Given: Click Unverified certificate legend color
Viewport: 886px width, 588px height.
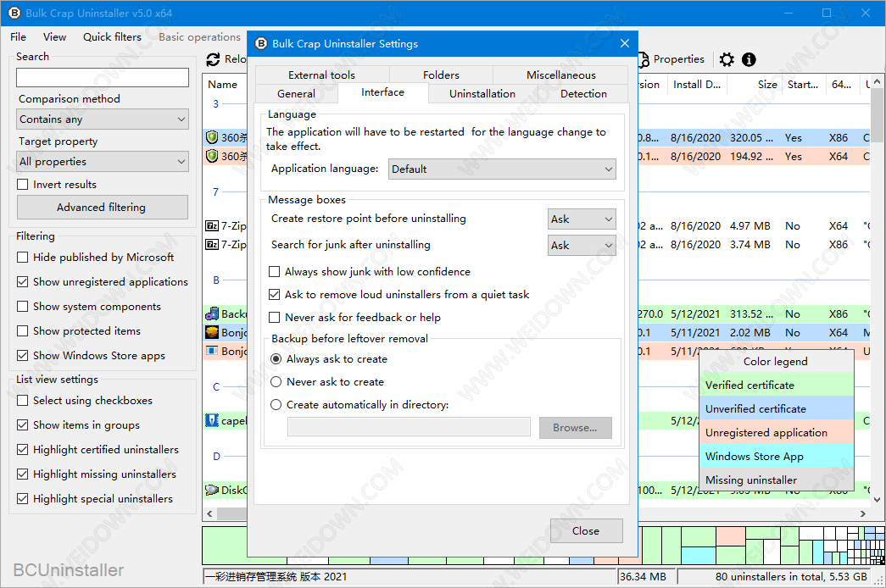Looking at the screenshot, I should click(776, 409).
